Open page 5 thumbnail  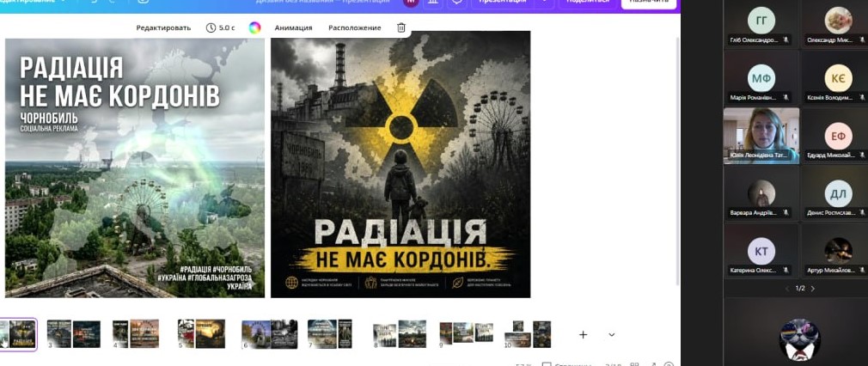pos(201,334)
